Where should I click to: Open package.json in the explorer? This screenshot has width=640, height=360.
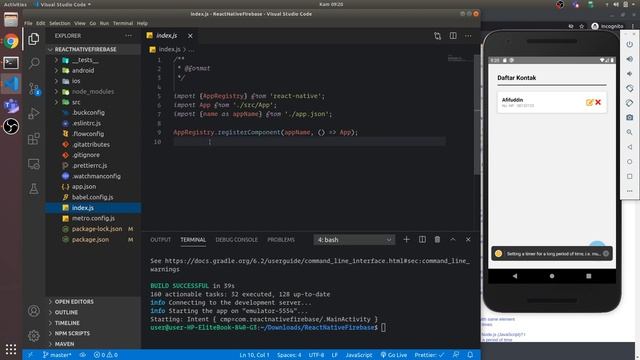coord(93,240)
